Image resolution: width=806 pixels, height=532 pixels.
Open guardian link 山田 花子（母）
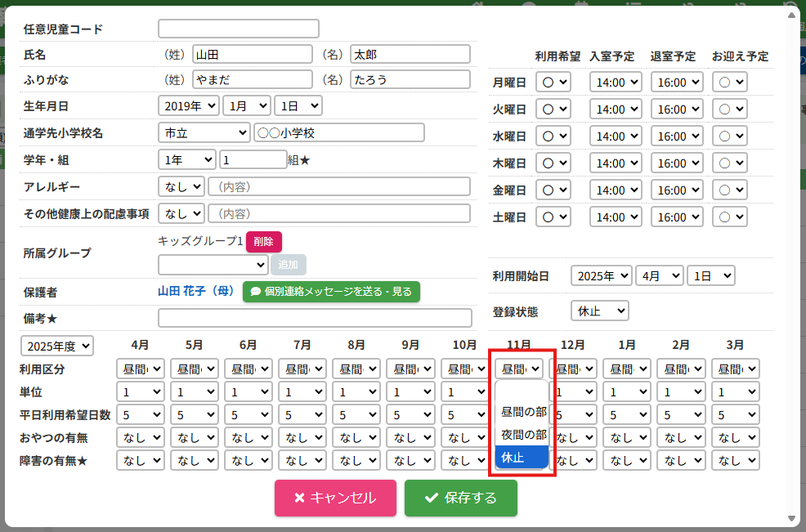coord(196,292)
